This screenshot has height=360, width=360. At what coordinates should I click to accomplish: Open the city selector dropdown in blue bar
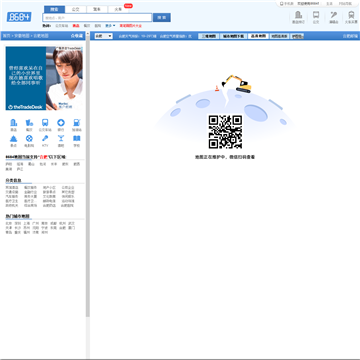pos(103,36)
